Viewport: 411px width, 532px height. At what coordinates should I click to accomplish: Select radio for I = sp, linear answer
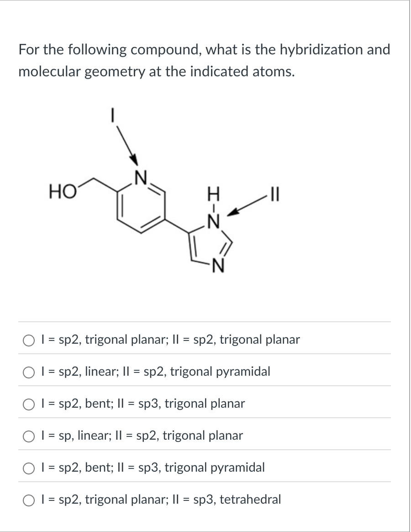(28, 436)
